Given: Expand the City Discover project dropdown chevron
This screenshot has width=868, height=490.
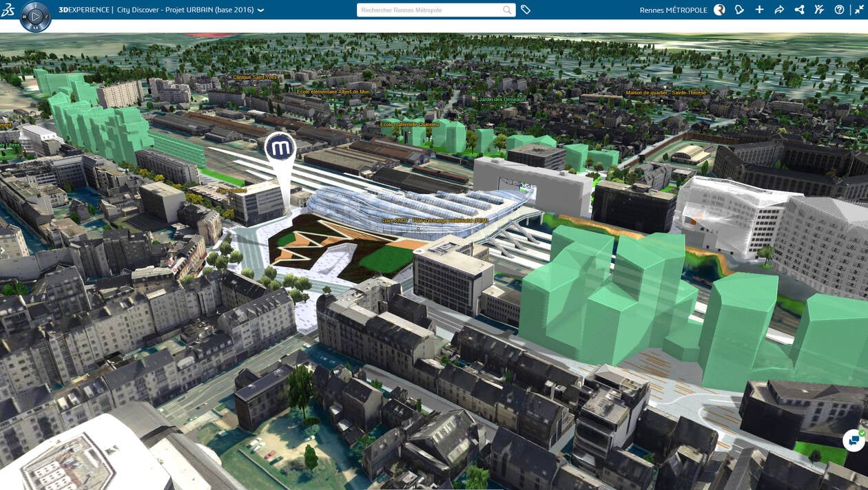Looking at the screenshot, I should coord(260,10).
